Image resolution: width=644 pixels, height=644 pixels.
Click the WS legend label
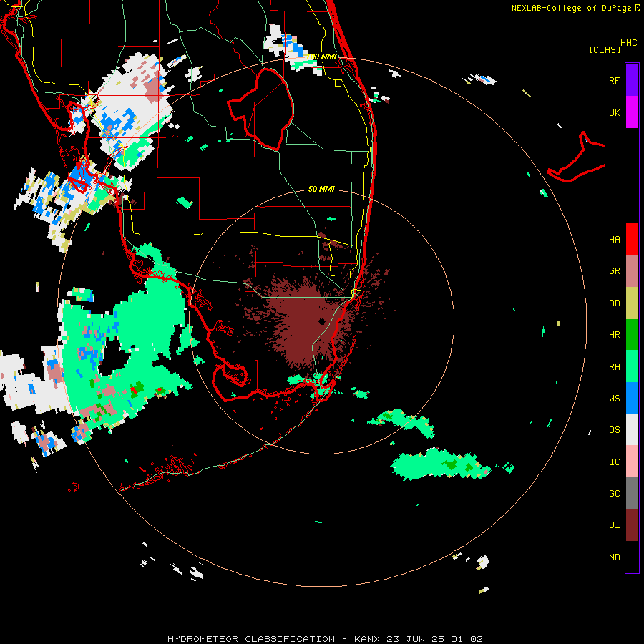[614, 398]
